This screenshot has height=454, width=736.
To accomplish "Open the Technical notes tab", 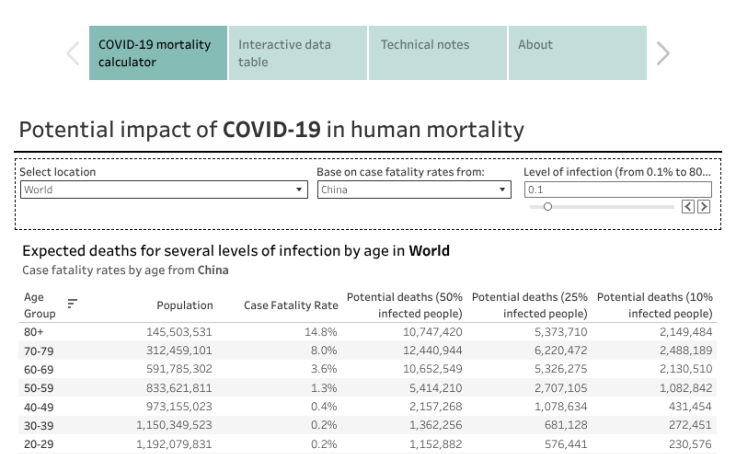I will 439,53.
